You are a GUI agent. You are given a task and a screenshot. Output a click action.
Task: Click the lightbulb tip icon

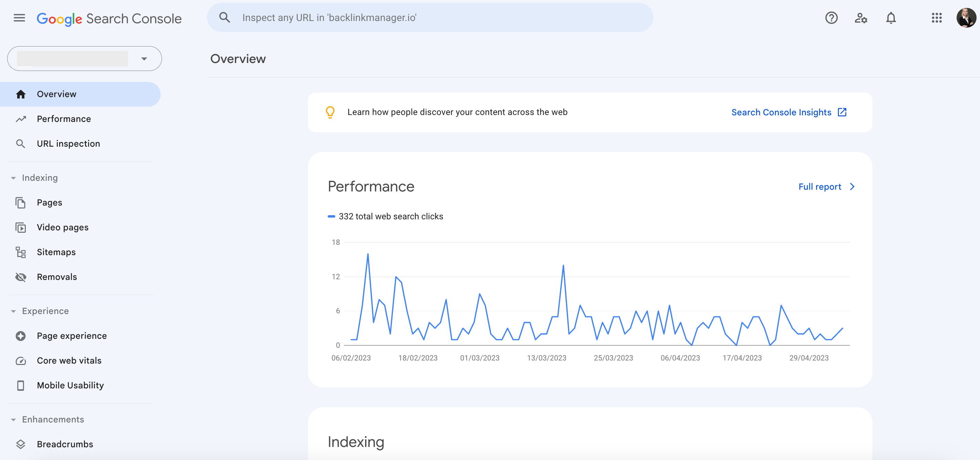(x=330, y=112)
